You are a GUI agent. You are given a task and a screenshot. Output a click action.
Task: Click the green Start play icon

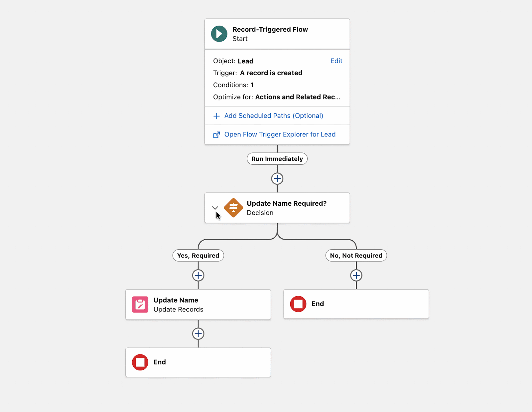tap(219, 34)
